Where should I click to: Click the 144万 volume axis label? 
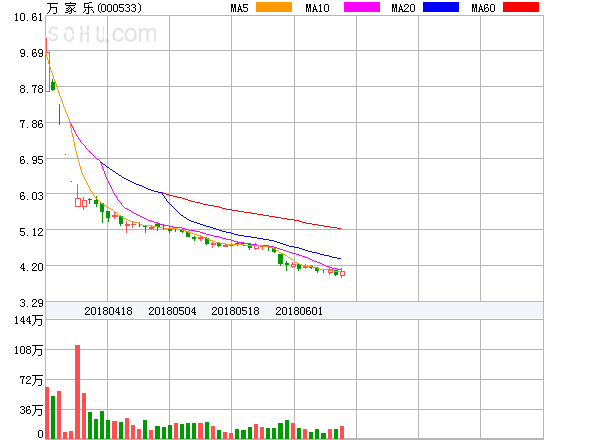28,320
